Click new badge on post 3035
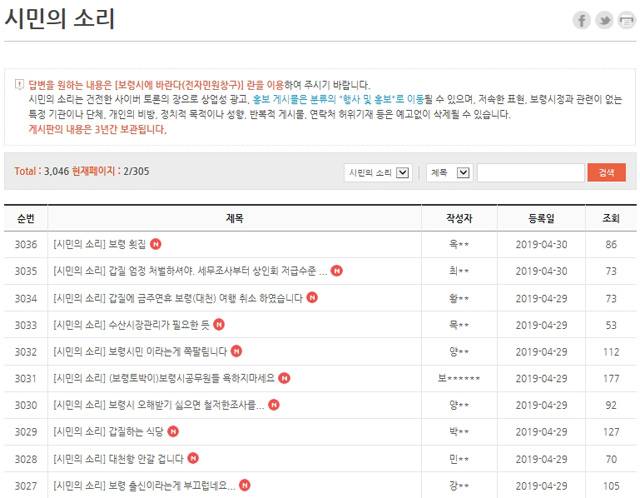This screenshot has height=498, width=640. point(337,271)
